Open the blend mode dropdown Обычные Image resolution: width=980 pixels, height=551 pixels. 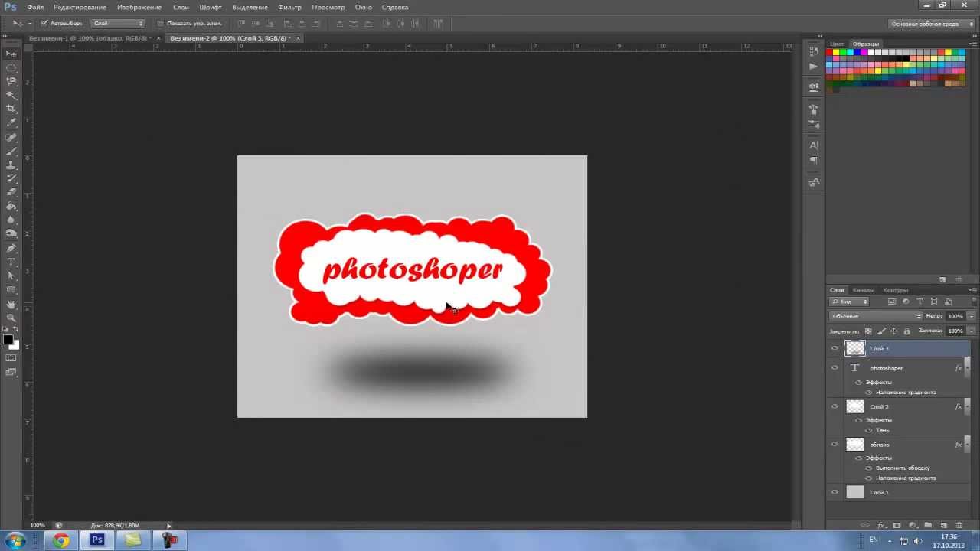[876, 316]
